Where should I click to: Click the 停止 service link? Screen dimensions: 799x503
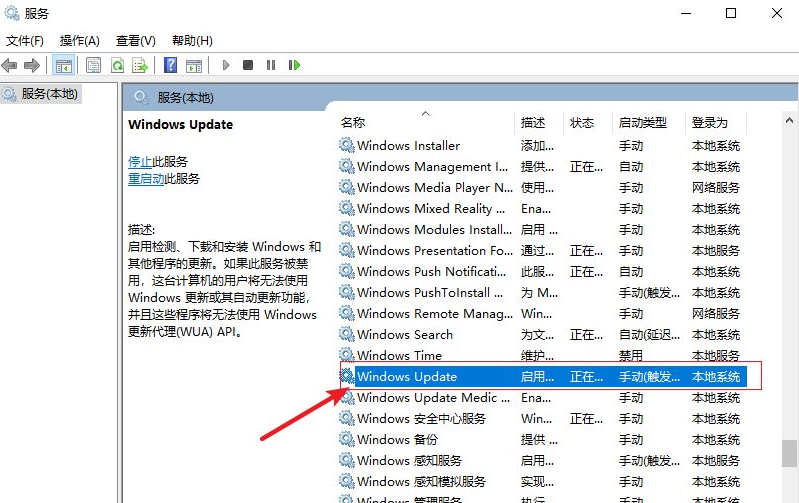[140, 162]
